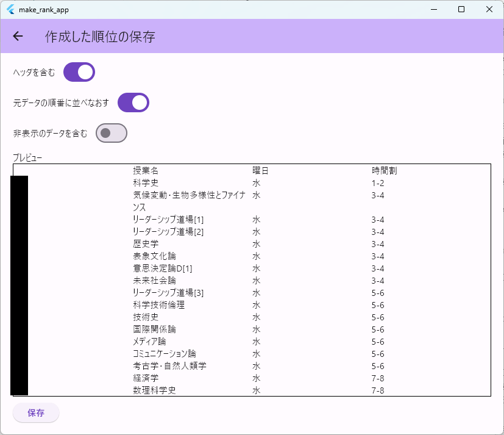
Task: Click the Flutter app icon in title bar
Action: pyautogui.click(x=10, y=9)
